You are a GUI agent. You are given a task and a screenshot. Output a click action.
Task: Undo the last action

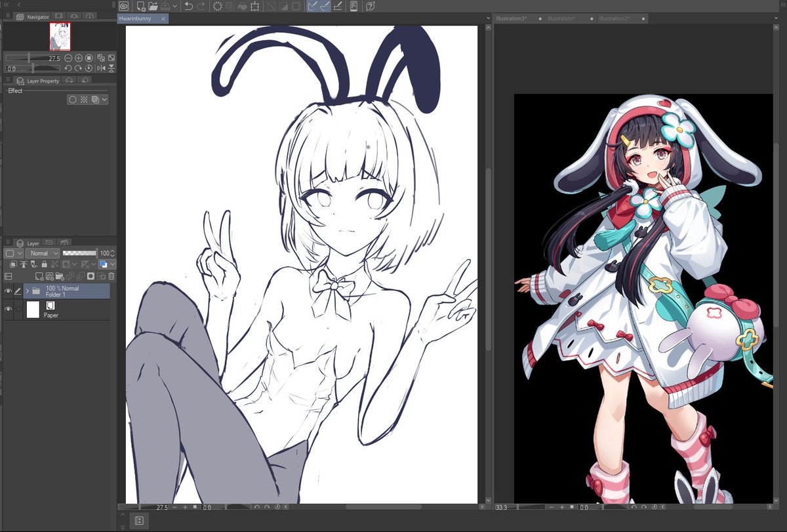[x=189, y=6]
